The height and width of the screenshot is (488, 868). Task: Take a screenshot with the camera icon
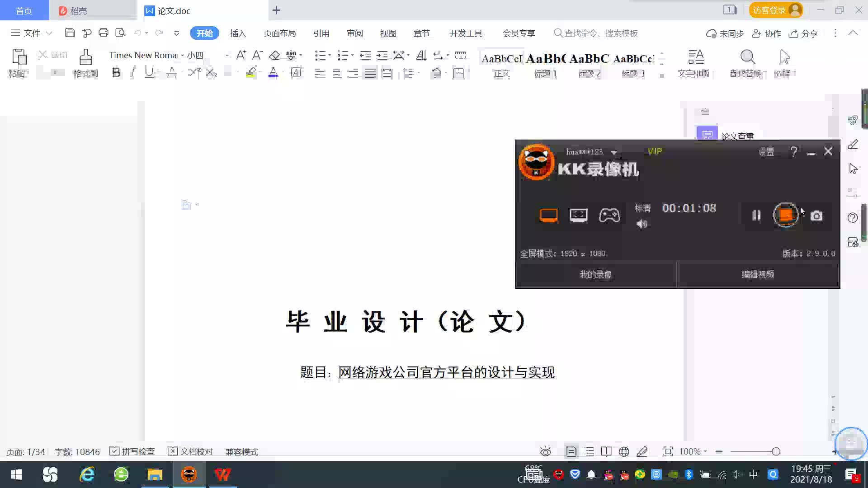[816, 216]
